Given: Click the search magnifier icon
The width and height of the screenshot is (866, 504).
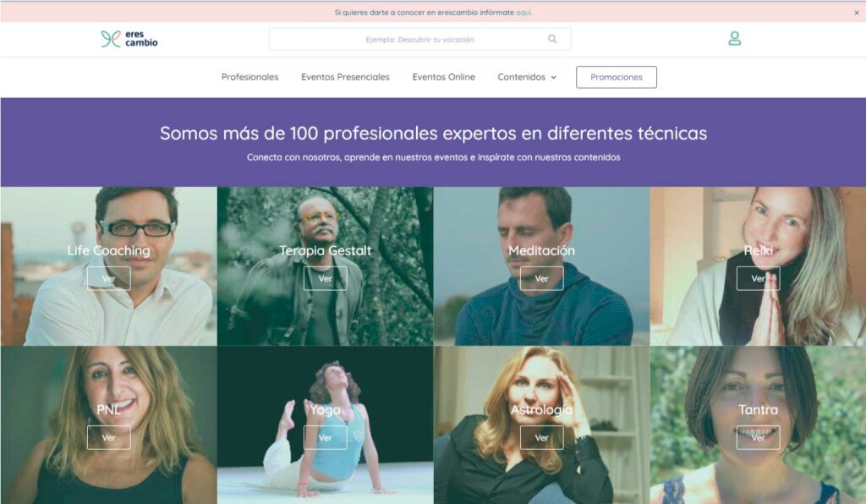Looking at the screenshot, I should (x=552, y=39).
